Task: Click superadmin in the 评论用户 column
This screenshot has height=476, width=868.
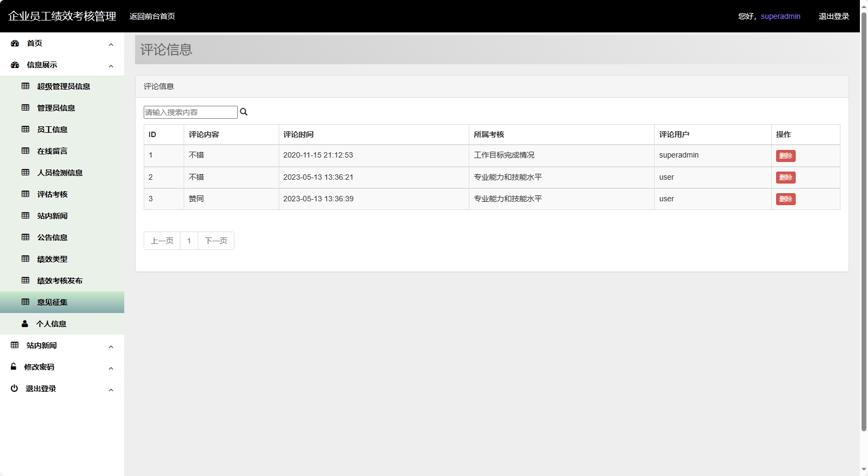Action: [x=679, y=155]
